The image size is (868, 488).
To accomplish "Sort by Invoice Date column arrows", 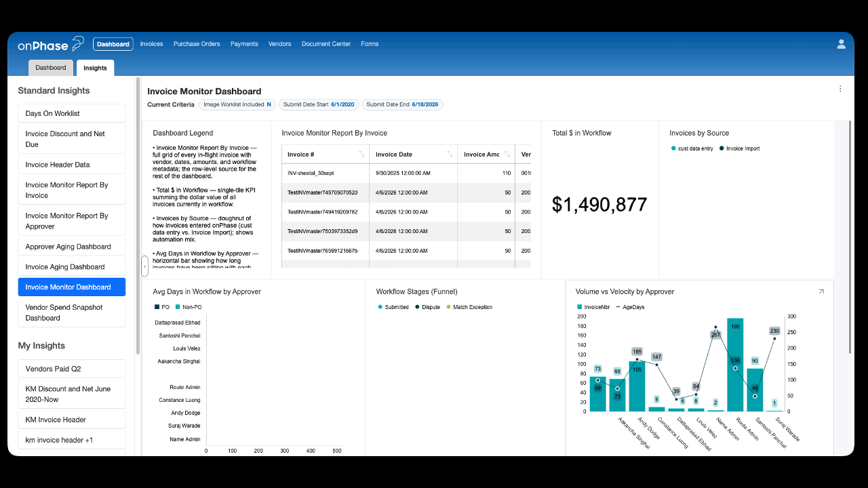I will 450,155.
